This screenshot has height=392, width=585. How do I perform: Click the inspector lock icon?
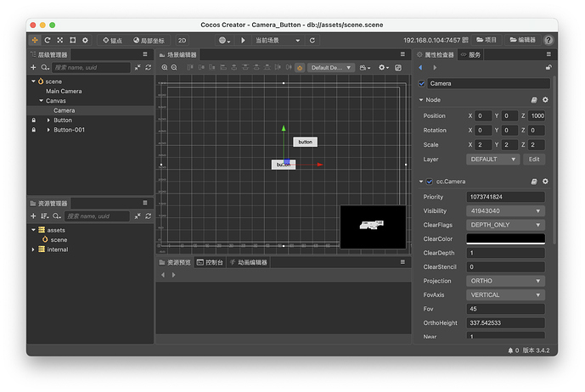click(x=548, y=68)
